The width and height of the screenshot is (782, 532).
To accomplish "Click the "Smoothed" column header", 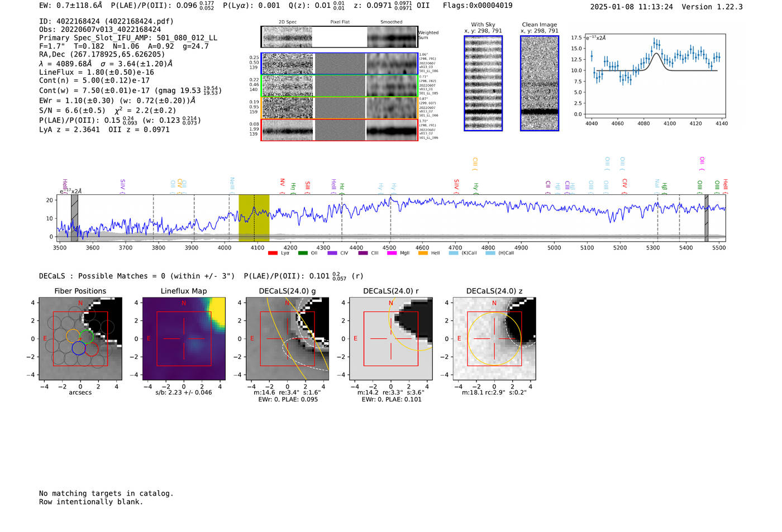I will [392, 22].
